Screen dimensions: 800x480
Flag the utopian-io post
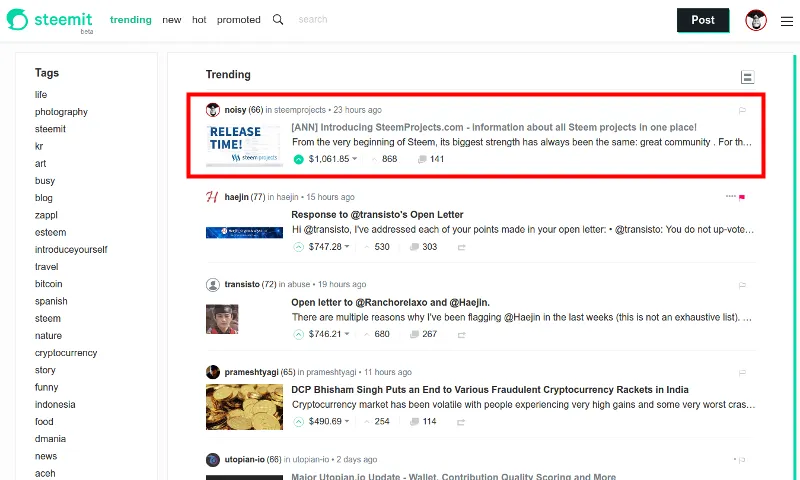point(742,460)
